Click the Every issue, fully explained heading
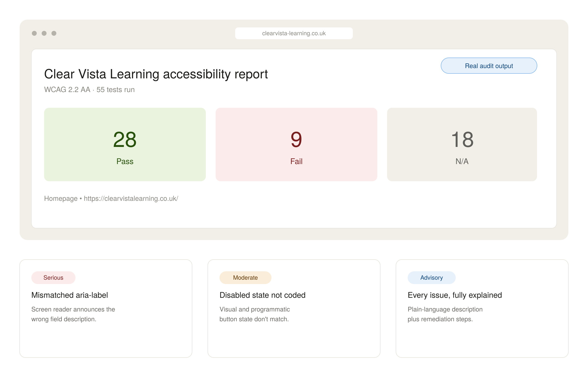The height and width of the screenshot is (382, 588). [x=454, y=295]
